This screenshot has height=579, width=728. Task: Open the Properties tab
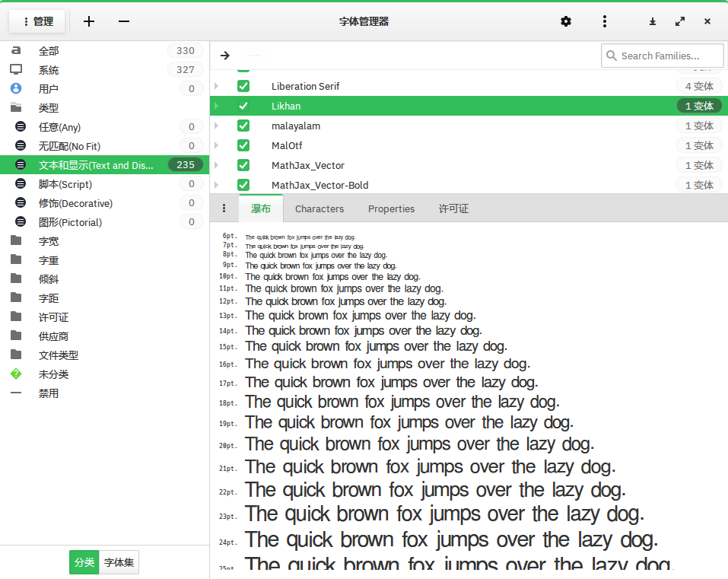(392, 209)
